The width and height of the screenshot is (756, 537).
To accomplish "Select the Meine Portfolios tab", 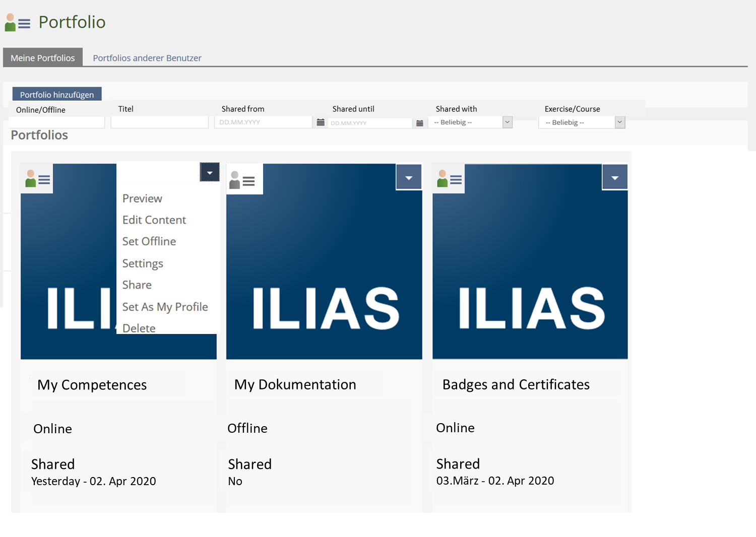I will coord(43,58).
